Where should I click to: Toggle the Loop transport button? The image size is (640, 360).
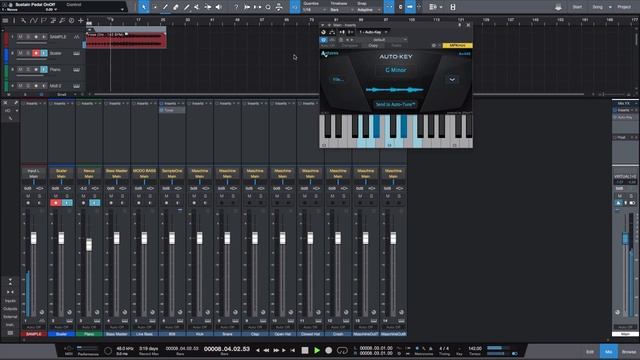(x=342, y=350)
